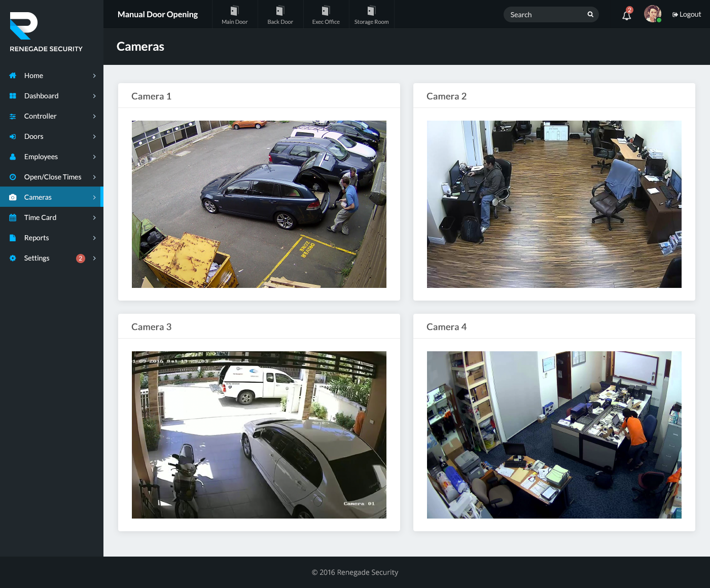
Task: Expand the Controller submenu arrow
Action: click(94, 116)
